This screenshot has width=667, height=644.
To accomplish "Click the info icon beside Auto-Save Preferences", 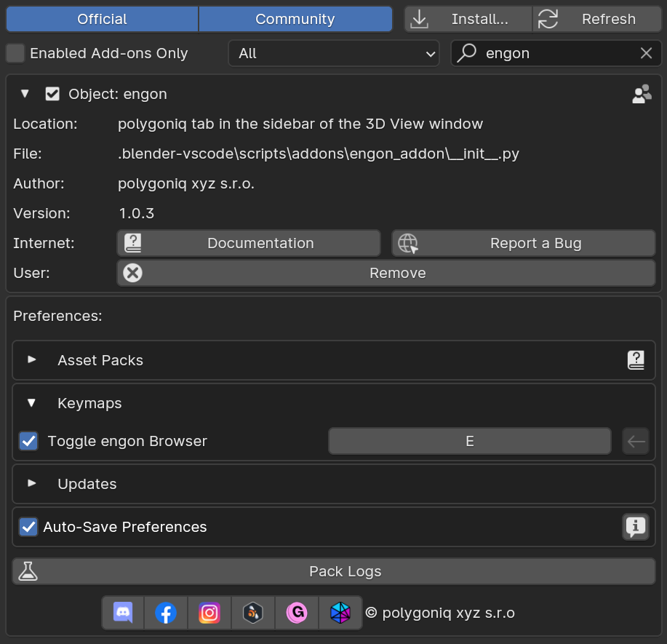I will (x=636, y=527).
